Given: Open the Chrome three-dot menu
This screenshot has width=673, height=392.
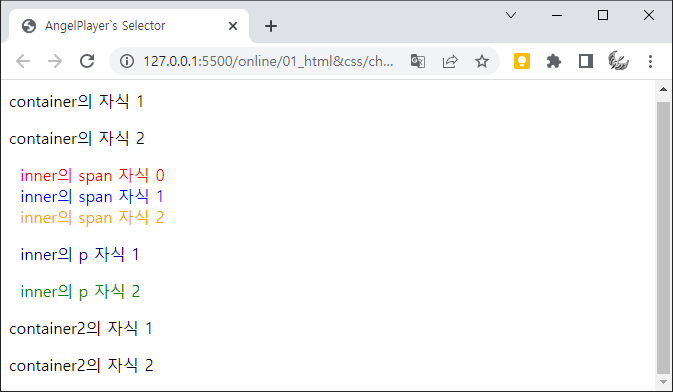Looking at the screenshot, I should click(x=650, y=61).
